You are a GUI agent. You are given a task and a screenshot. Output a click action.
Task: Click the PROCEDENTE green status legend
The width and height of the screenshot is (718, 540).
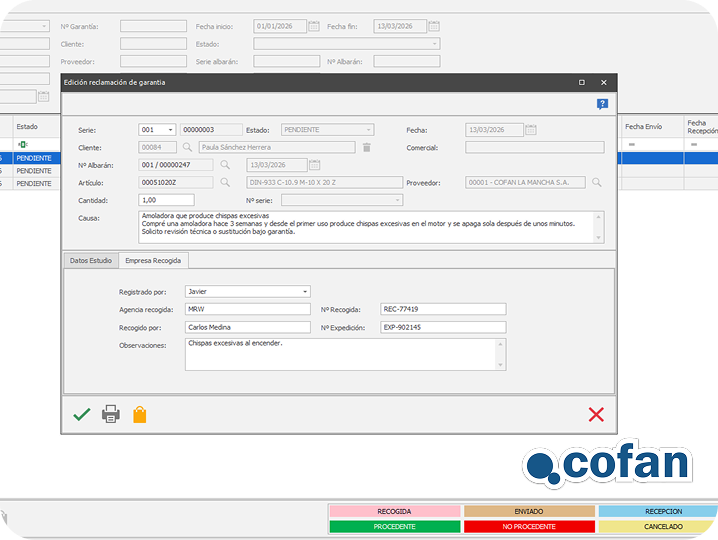point(394,527)
